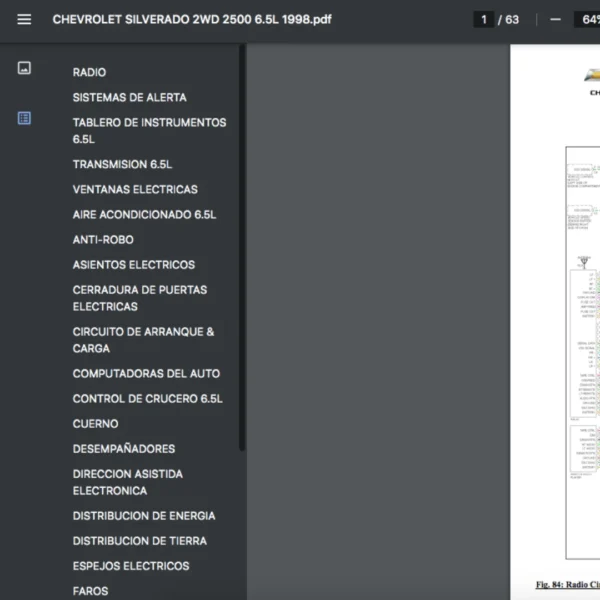This screenshot has height=600, width=600.
Task: Toggle the sidebar menu hamburger icon
Action: coord(24,19)
